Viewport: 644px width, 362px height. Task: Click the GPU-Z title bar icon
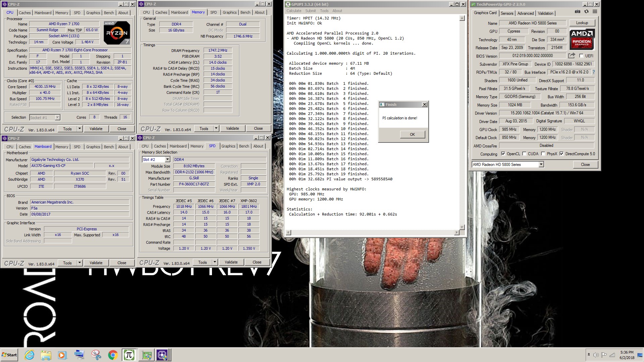(473, 4)
